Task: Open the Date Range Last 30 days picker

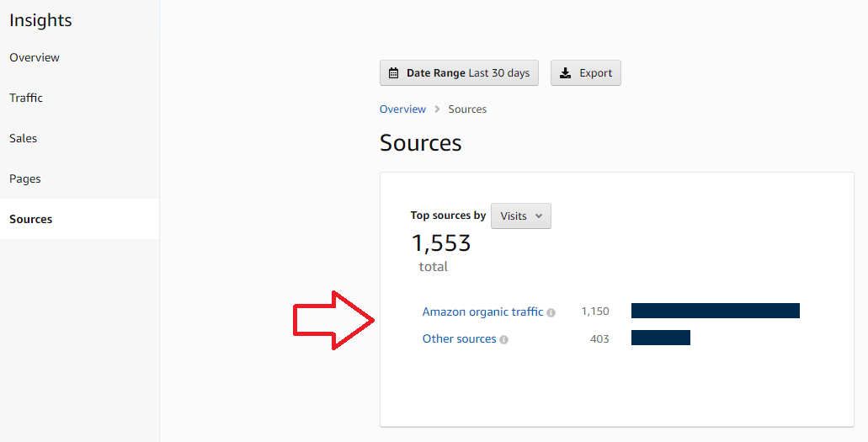Action: pos(459,73)
